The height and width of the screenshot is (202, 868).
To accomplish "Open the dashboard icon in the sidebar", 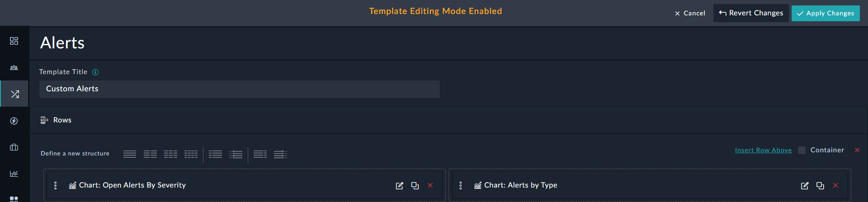I will tap(14, 41).
